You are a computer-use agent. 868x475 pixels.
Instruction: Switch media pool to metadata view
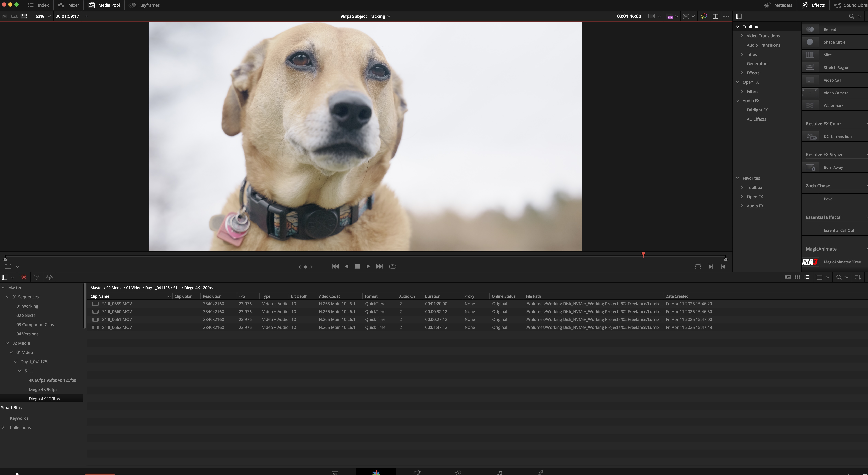[788, 277]
